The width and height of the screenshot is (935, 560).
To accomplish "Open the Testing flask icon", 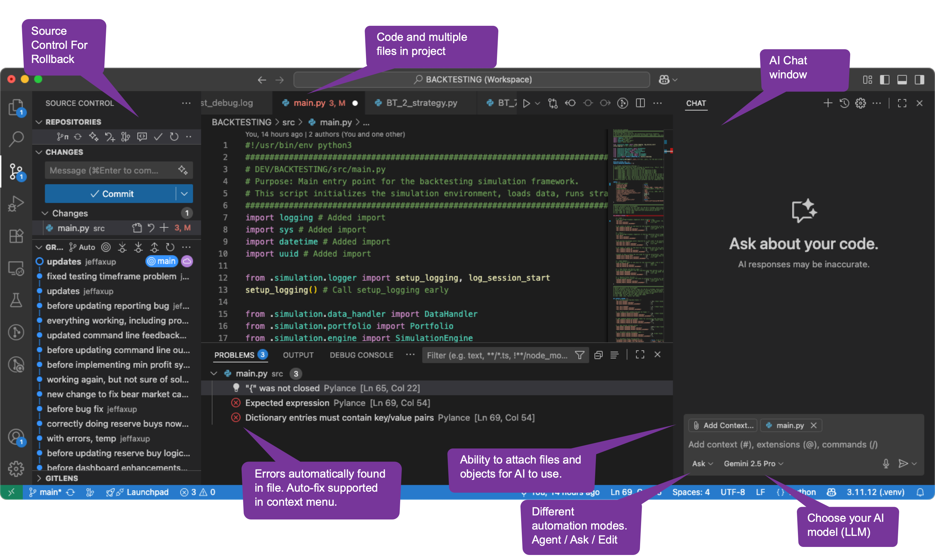I will coord(16,300).
